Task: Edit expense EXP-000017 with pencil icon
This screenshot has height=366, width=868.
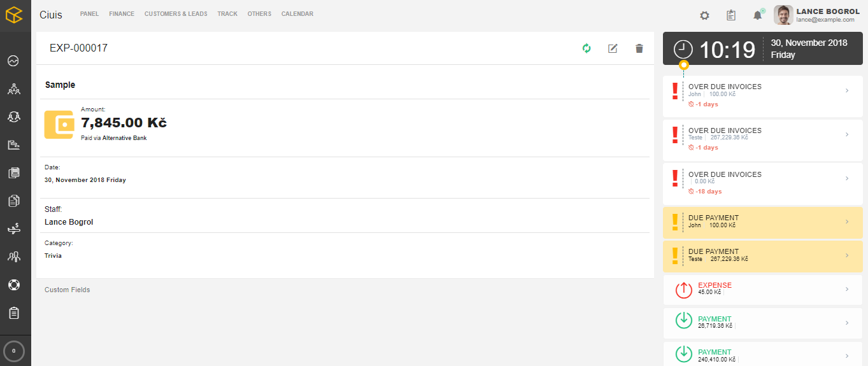Action: 613,48
